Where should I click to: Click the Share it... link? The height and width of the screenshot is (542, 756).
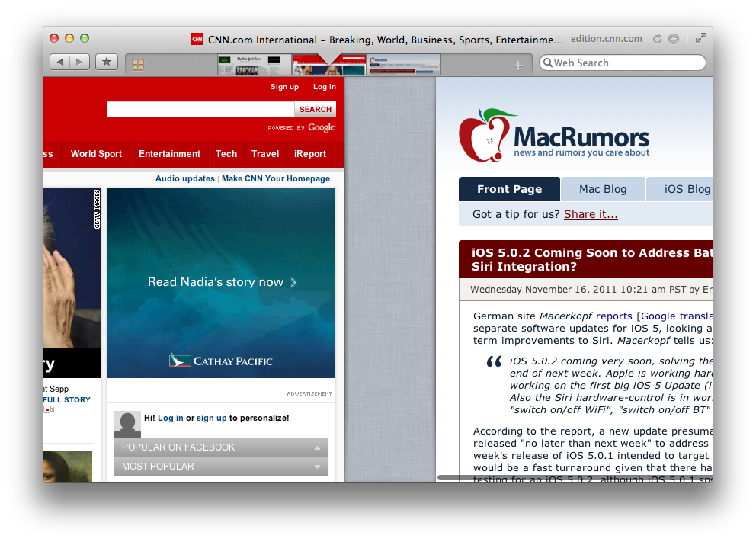591,214
